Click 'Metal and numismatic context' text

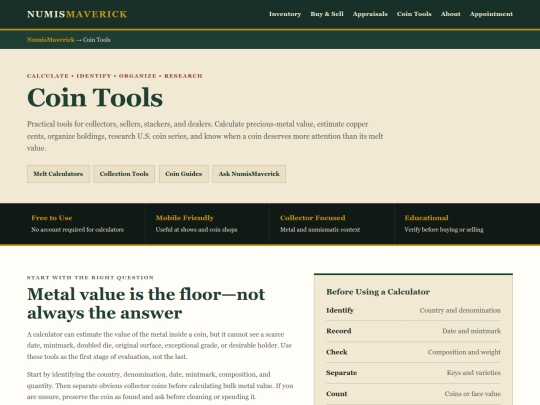[x=320, y=230]
